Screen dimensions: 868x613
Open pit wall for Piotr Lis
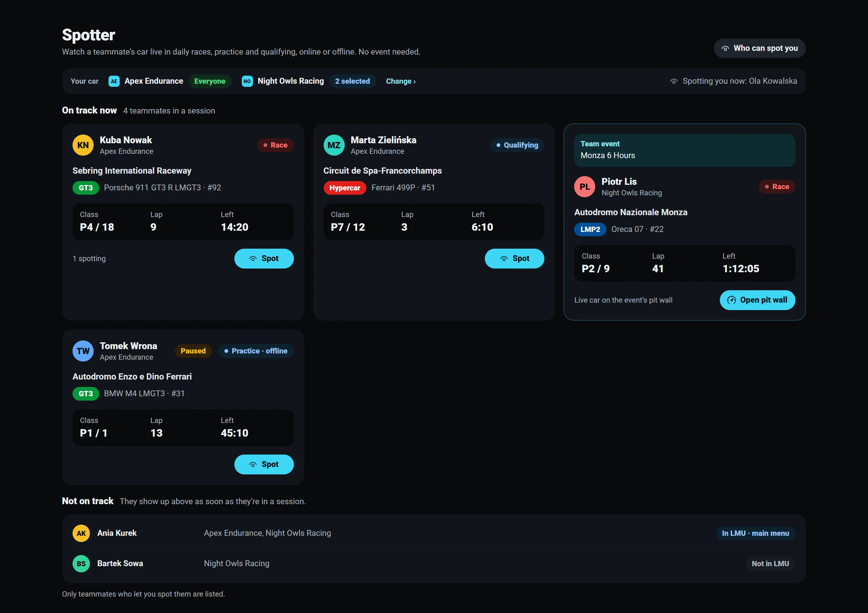(x=757, y=300)
